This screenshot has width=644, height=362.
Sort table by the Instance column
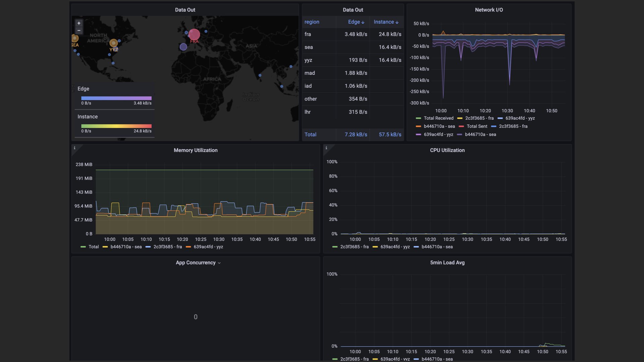[x=386, y=22]
